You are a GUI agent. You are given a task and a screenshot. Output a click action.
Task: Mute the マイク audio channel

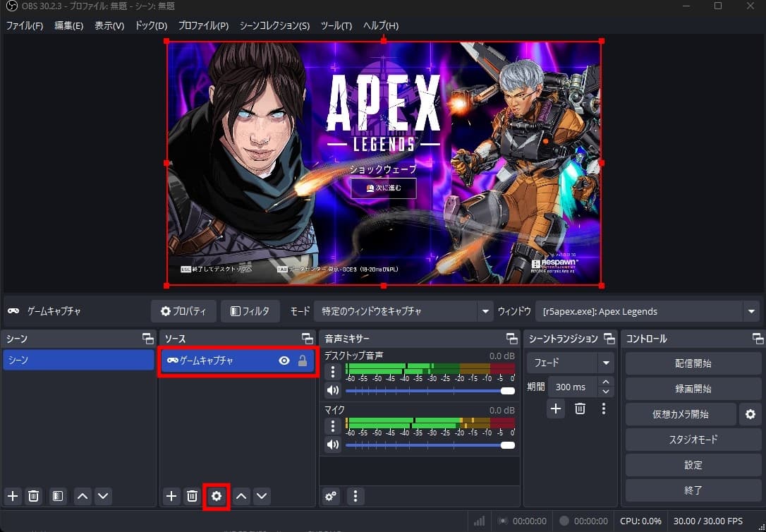click(332, 445)
